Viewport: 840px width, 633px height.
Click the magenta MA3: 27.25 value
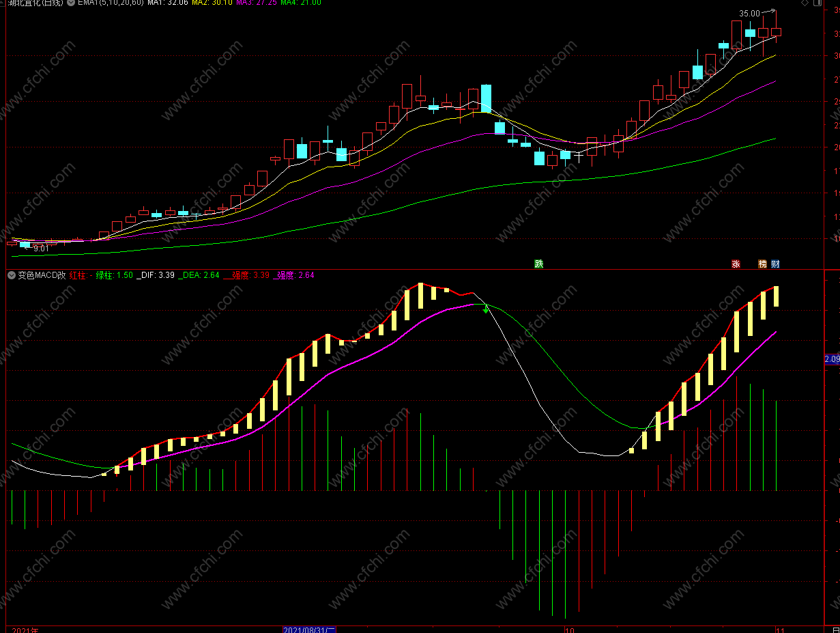256,3
